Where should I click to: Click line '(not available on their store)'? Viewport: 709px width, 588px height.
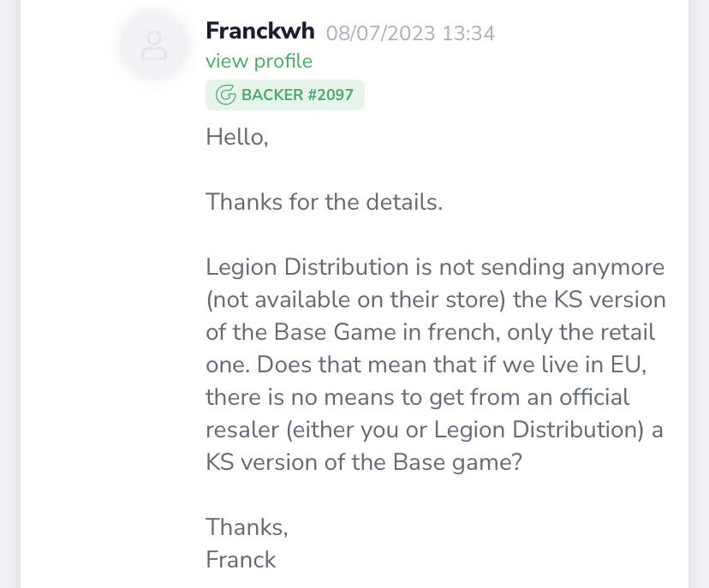pyautogui.click(x=436, y=300)
